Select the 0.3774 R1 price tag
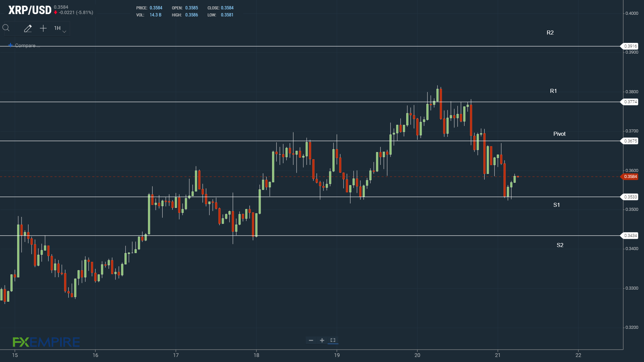Image resolution: width=644 pixels, height=362 pixels. click(x=630, y=102)
